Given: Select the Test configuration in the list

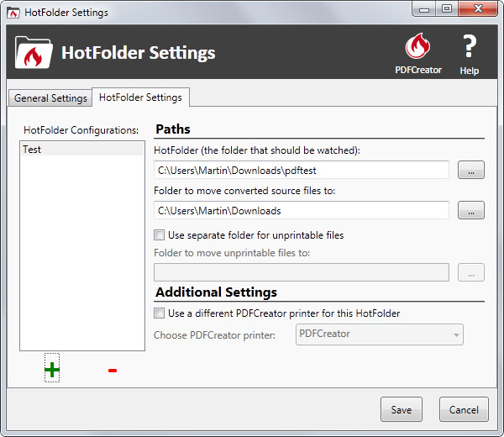Looking at the screenshot, I should pyautogui.click(x=82, y=150).
